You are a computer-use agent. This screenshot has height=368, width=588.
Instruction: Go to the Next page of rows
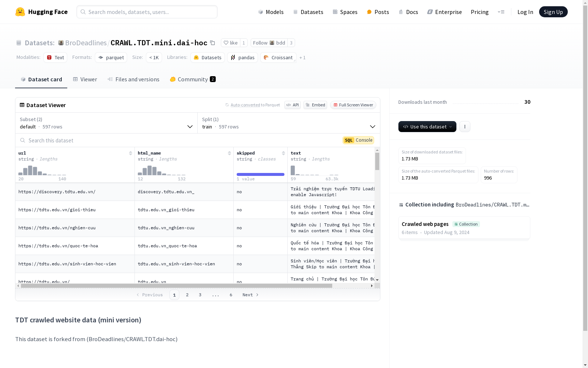251,295
